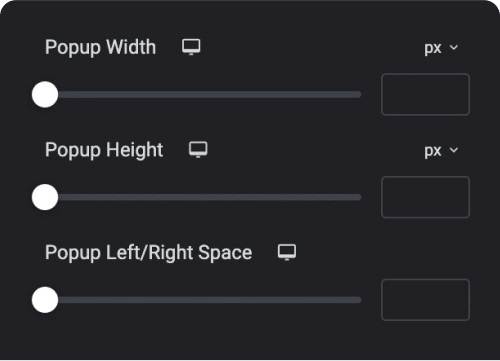Click the Popup Height label text
The height and width of the screenshot is (361, 500).
coord(104,150)
